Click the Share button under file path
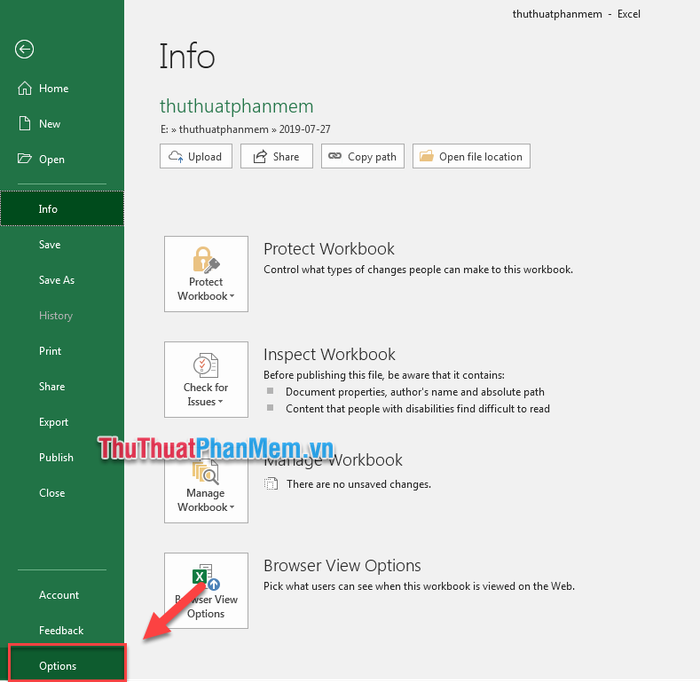The width and height of the screenshot is (700, 682). [x=276, y=156]
